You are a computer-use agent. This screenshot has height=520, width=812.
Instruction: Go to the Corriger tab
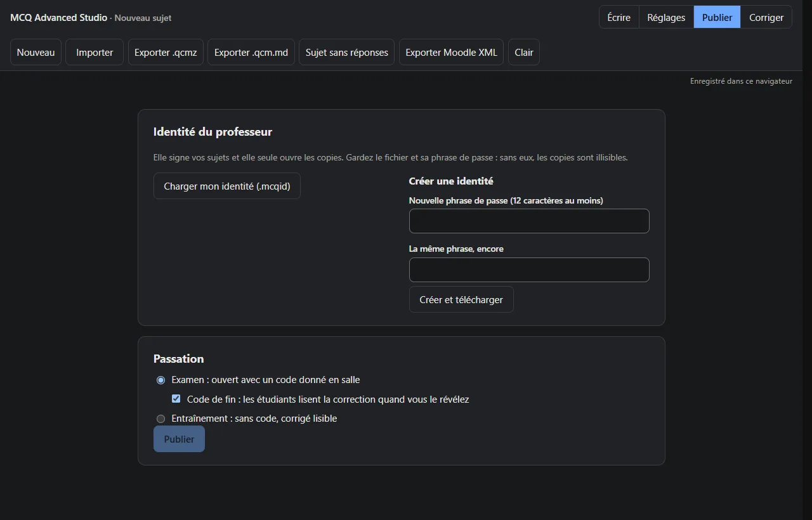pos(766,17)
